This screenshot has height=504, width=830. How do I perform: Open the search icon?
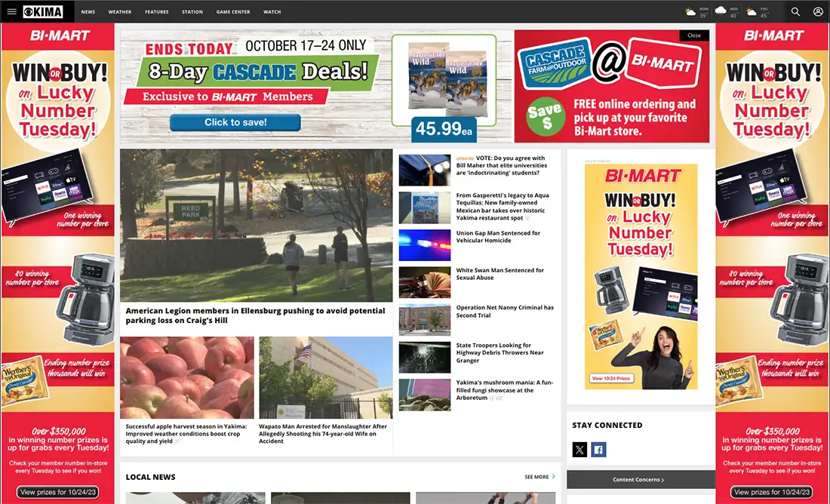pos(795,11)
